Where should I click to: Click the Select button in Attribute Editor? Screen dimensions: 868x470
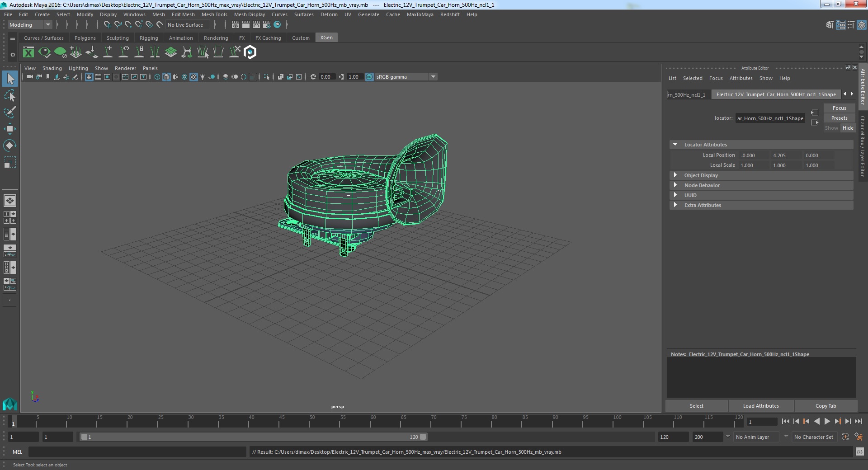point(696,406)
